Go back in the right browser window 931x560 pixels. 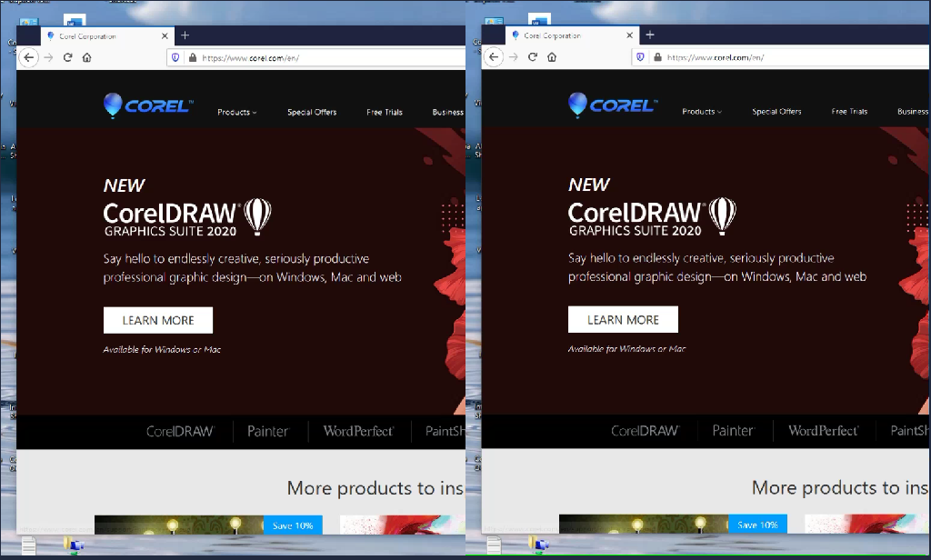494,57
